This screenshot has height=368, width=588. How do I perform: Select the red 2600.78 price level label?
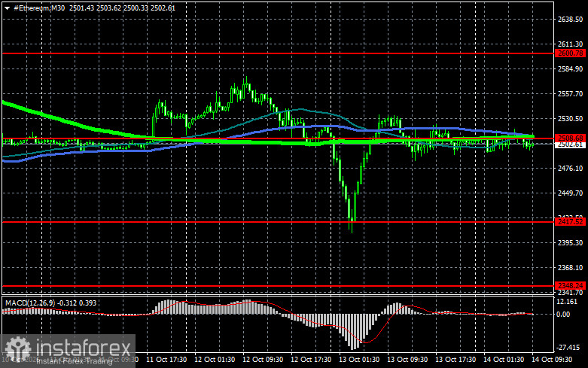click(570, 53)
